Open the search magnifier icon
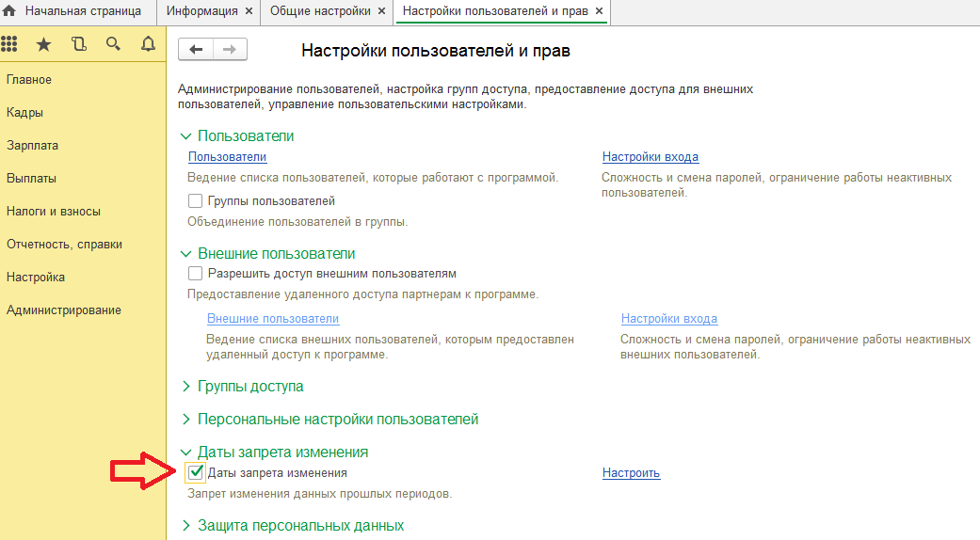The width and height of the screenshot is (980, 540). pyautogui.click(x=113, y=44)
